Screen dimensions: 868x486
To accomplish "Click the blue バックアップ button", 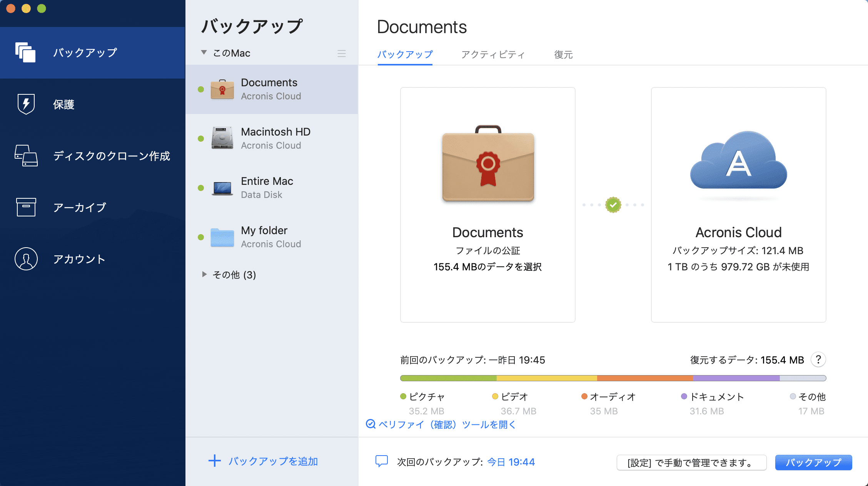I will click(813, 463).
